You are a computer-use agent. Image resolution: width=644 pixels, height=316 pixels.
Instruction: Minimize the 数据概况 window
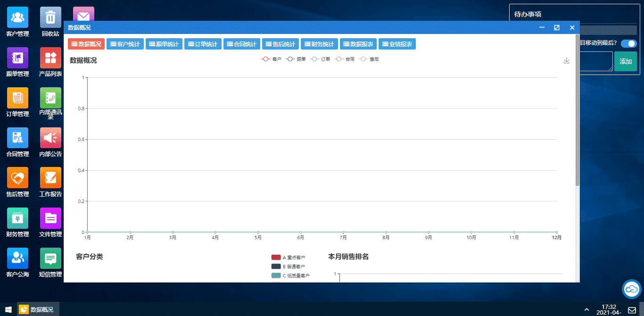tap(542, 27)
